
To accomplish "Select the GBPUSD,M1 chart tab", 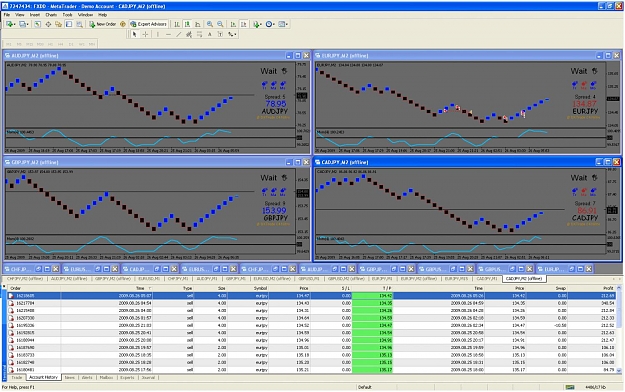I will 309,278.
